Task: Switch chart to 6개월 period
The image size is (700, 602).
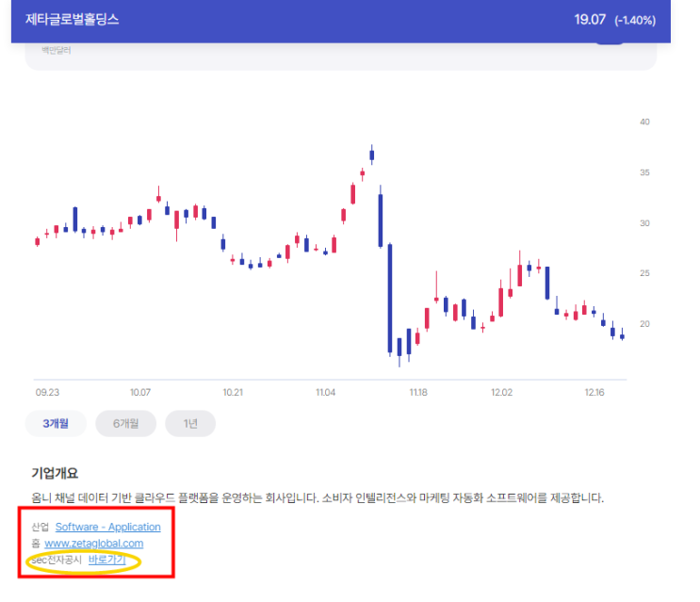Action: click(x=126, y=424)
